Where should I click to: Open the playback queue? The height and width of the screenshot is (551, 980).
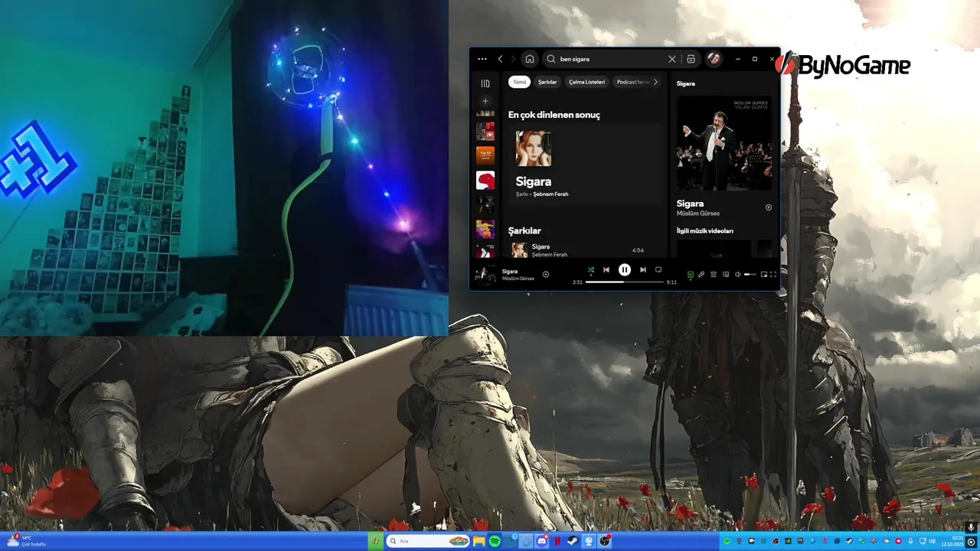click(714, 274)
